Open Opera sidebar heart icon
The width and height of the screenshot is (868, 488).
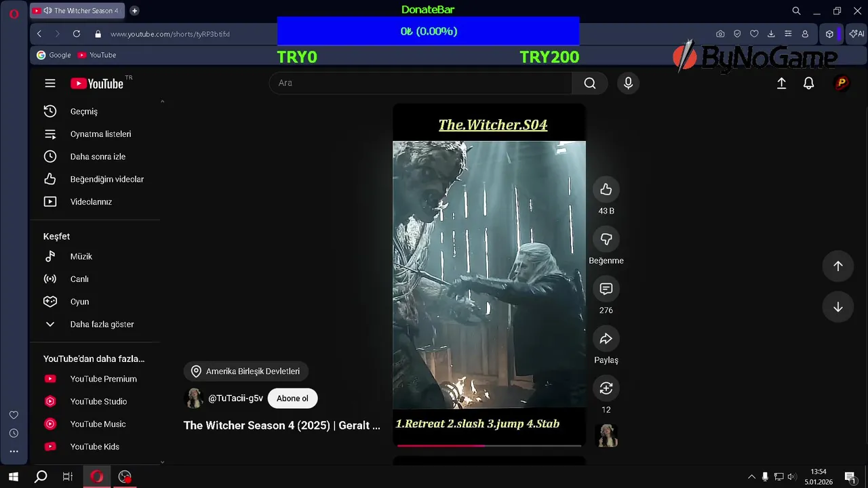14,415
